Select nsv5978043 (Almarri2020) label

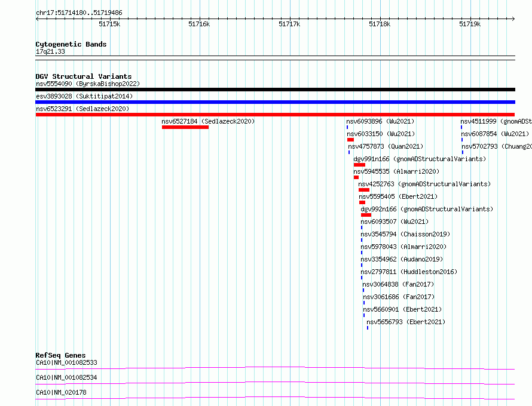tap(403, 247)
